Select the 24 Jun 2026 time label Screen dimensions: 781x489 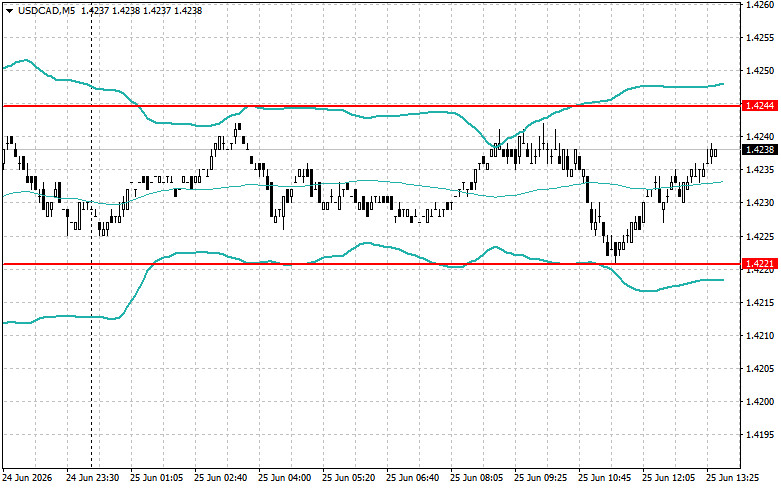click(27, 478)
